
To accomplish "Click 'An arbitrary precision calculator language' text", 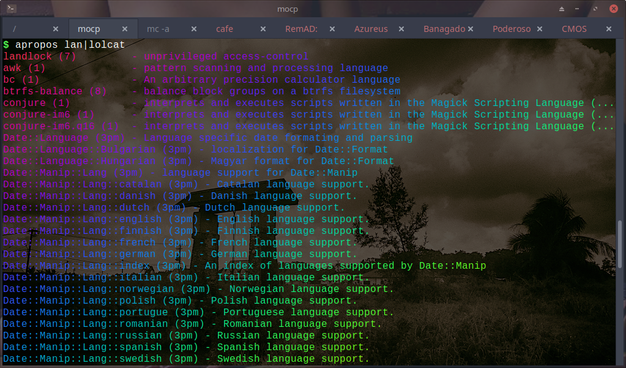I will point(272,79).
